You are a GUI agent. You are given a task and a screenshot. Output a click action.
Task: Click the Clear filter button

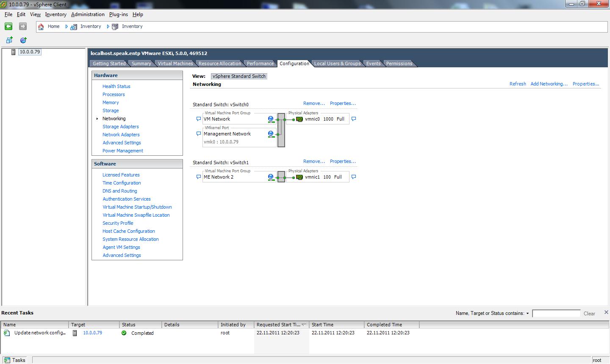pyautogui.click(x=589, y=314)
